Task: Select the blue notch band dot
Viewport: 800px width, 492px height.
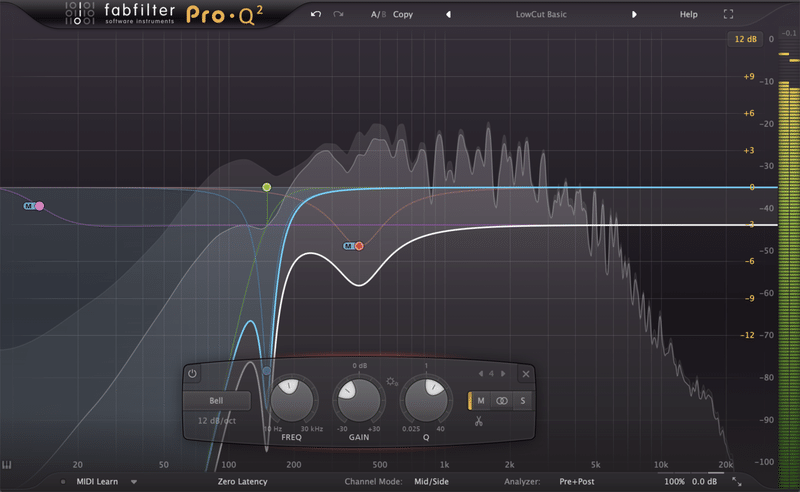Action: tap(266, 371)
